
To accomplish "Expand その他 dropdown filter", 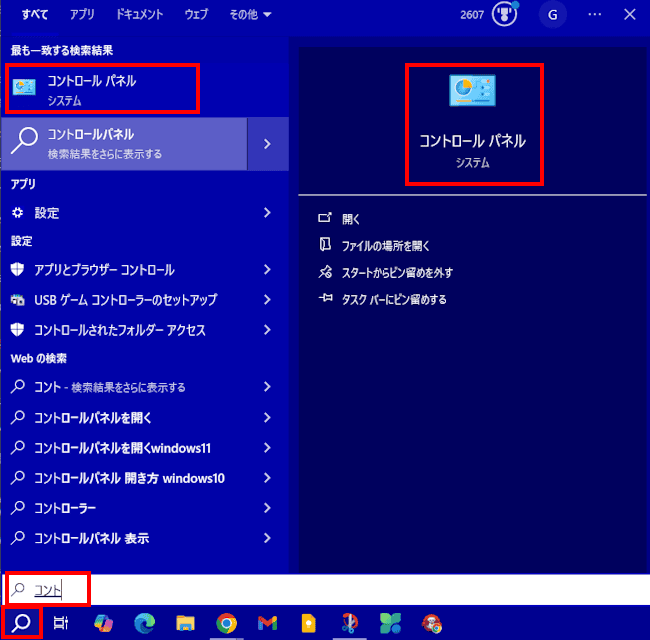I will click(x=250, y=15).
